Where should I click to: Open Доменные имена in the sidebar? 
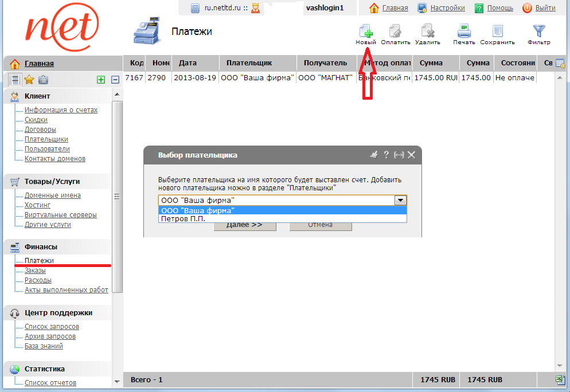(x=52, y=195)
